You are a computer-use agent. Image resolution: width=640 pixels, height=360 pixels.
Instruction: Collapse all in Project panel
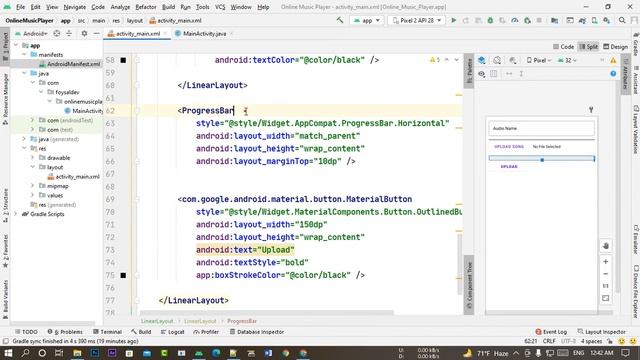point(69,33)
